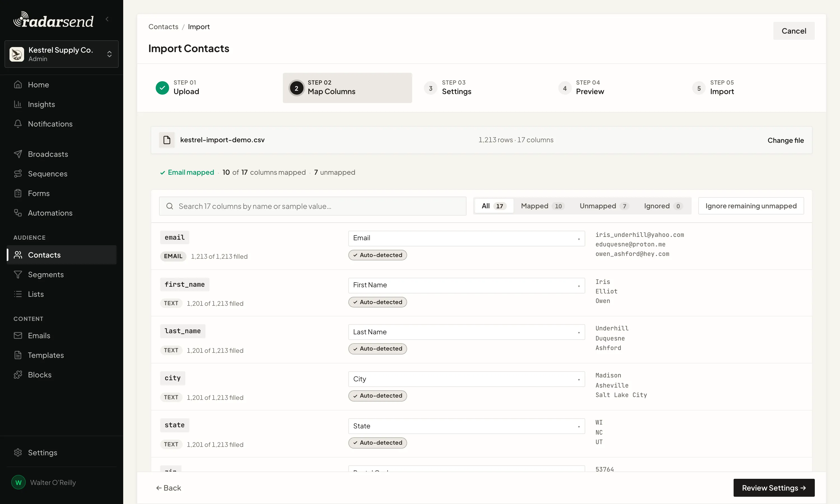This screenshot has width=840, height=504.
Task: Filter to Unmapped columns
Action: pyautogui.click(x=604, y=206)
